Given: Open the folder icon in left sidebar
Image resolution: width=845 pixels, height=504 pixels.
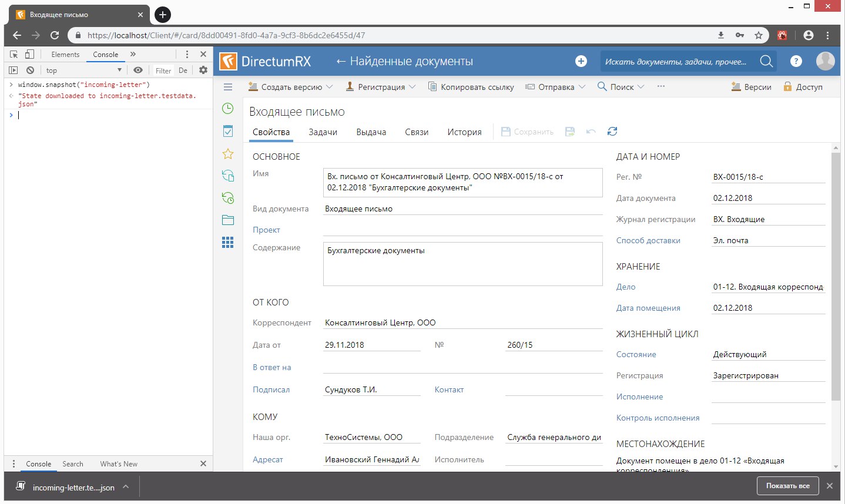Looking at the screenshot, I should tap(228, 220).
